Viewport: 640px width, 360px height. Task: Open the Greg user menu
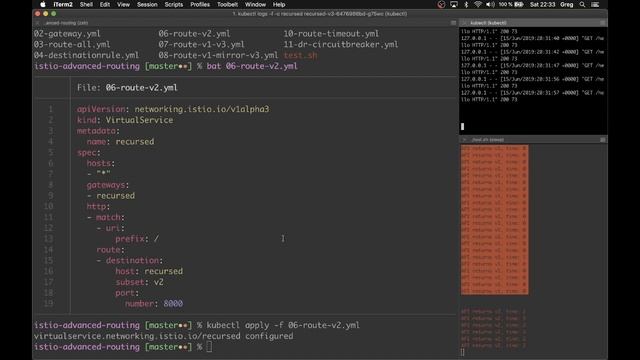[567, 4]
